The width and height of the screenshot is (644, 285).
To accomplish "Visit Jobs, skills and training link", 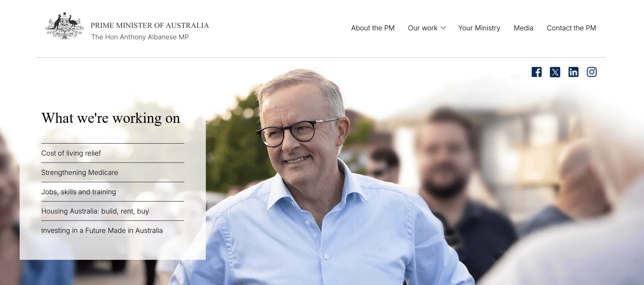I will pyautogui.click(x=79, y=192).
